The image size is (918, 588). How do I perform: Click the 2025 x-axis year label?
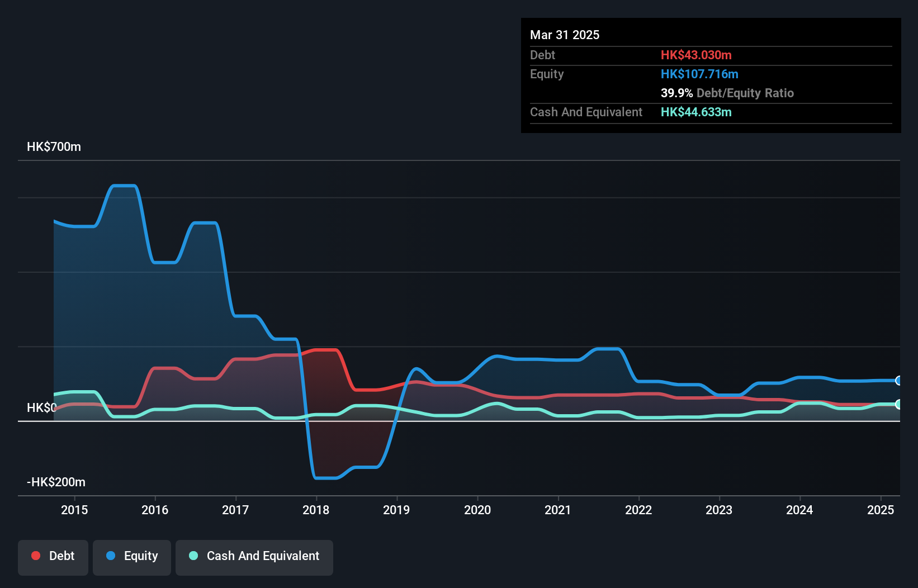[880, 510]
